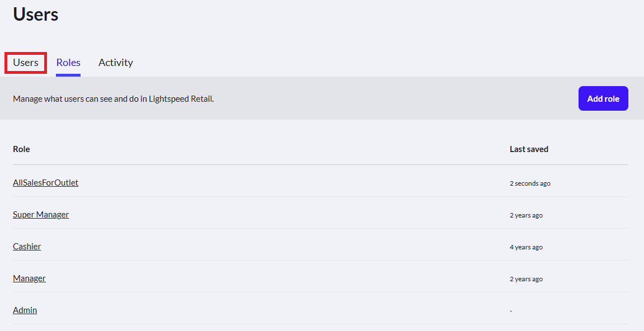
Task: Click the Role column header
Action: pos(21,149)
